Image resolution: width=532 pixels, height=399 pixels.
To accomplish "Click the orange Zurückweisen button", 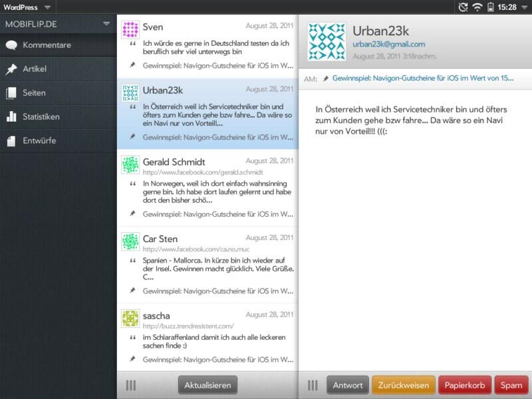I will pos(404,385).
